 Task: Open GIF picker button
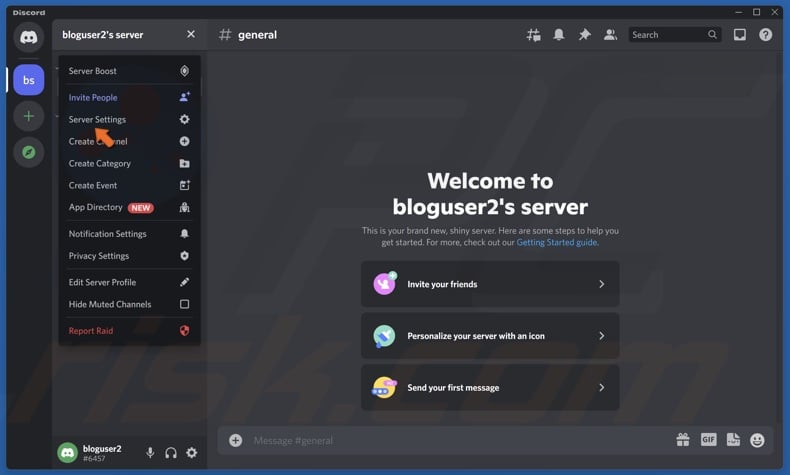(708, 440)
